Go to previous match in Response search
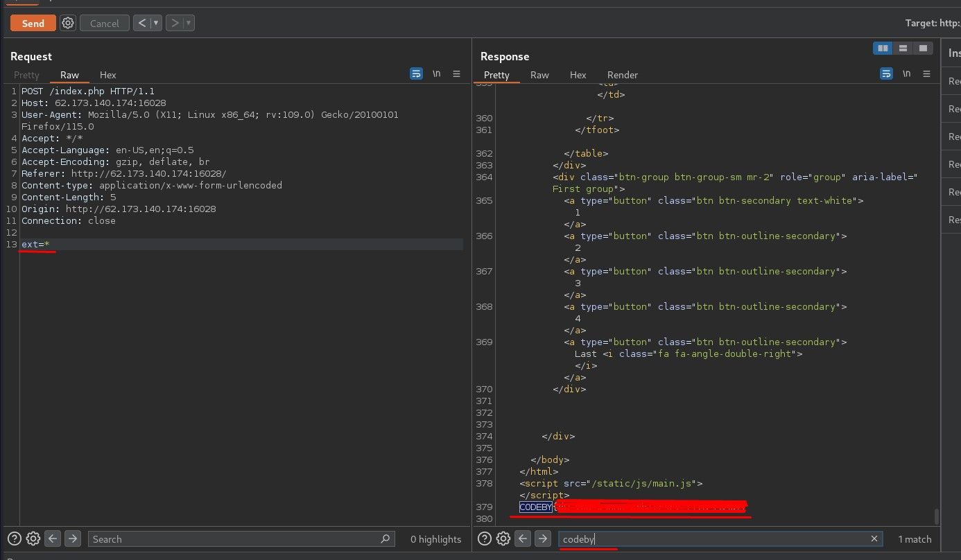Viewport: 961px width, 560px height. coord(523,539)
